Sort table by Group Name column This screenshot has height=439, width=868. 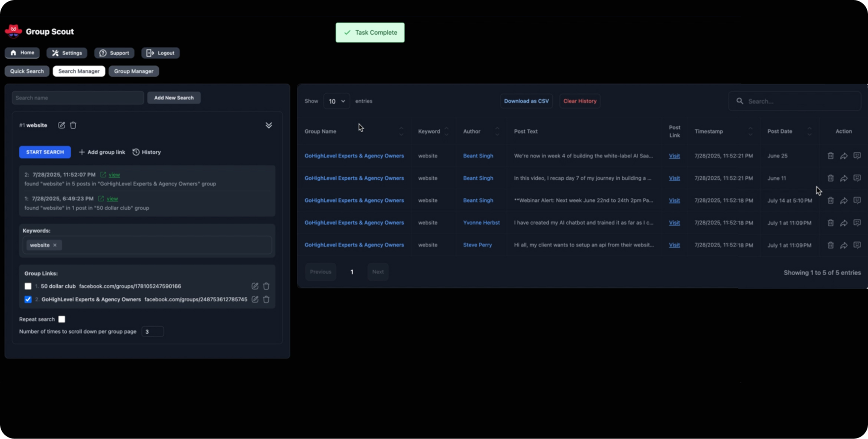pos(401,131)
